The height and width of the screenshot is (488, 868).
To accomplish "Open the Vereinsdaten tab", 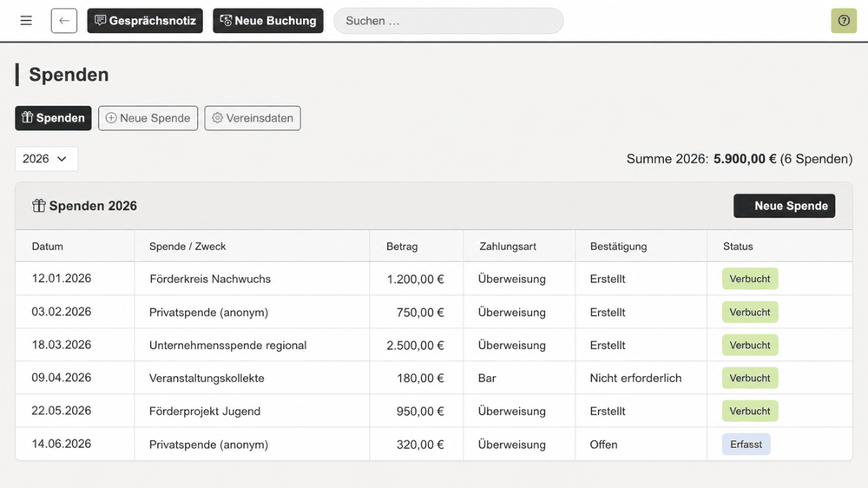I will 253,118.
